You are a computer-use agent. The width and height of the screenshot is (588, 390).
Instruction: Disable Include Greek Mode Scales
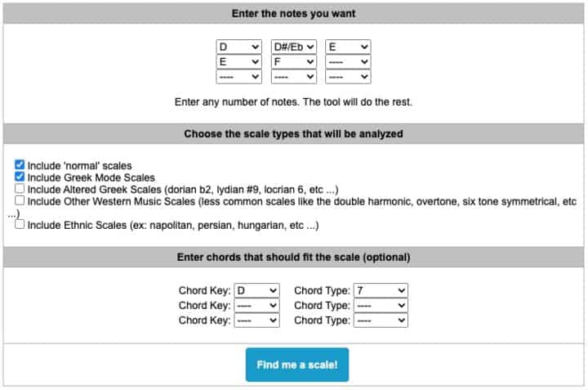click(20, 177)
